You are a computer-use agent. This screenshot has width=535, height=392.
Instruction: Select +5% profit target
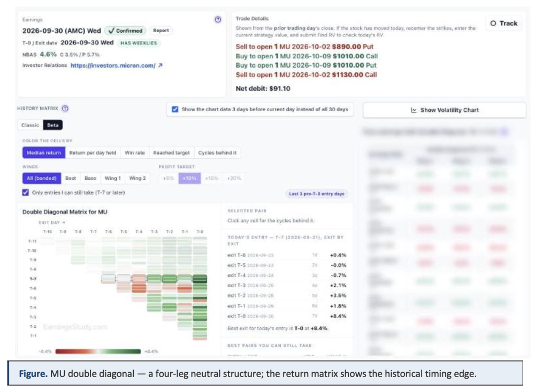(168, 178)
